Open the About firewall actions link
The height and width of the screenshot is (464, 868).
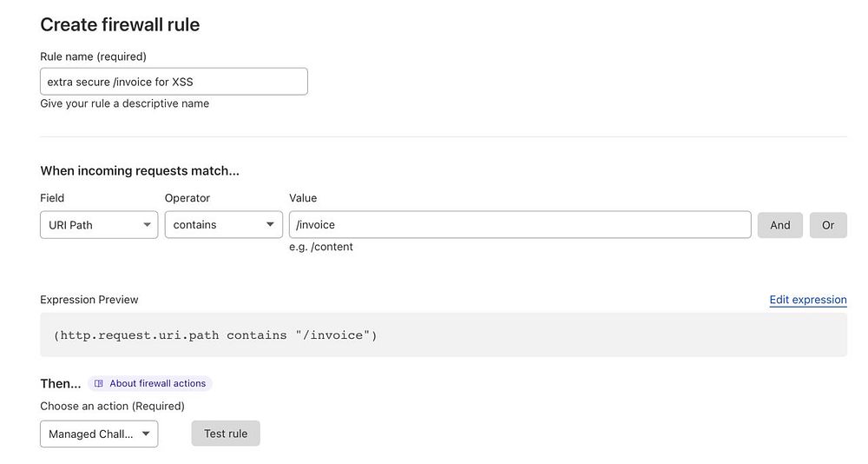coord(157,383)
